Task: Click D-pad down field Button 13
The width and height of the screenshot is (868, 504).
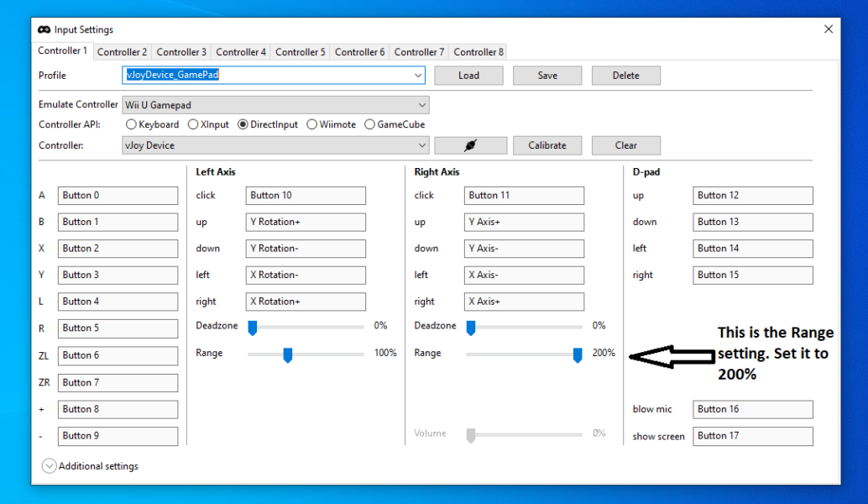Action: (x=753, y=222)
